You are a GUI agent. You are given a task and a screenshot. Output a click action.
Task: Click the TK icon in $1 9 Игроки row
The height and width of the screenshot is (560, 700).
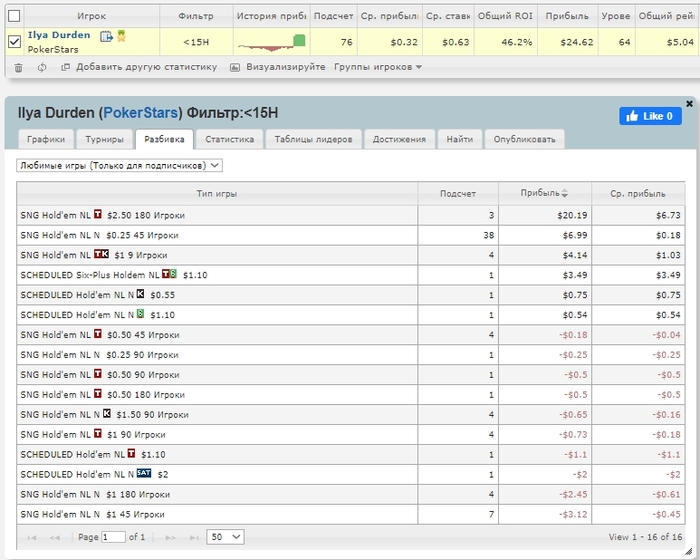101,254
